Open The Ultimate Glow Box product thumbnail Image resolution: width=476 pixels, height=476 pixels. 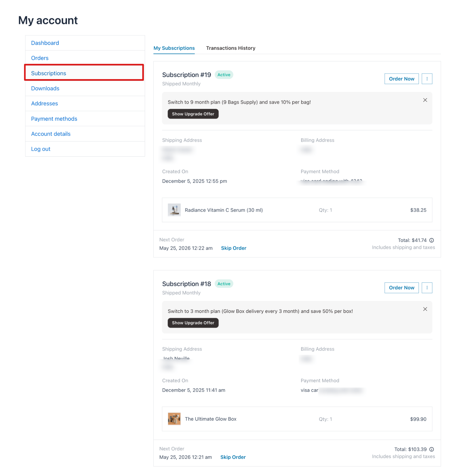(174, 419)
